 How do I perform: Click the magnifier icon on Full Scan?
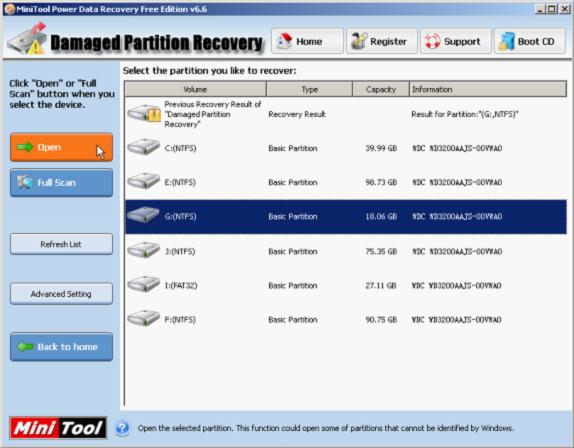pyautogui.click(x=25, y=182)
